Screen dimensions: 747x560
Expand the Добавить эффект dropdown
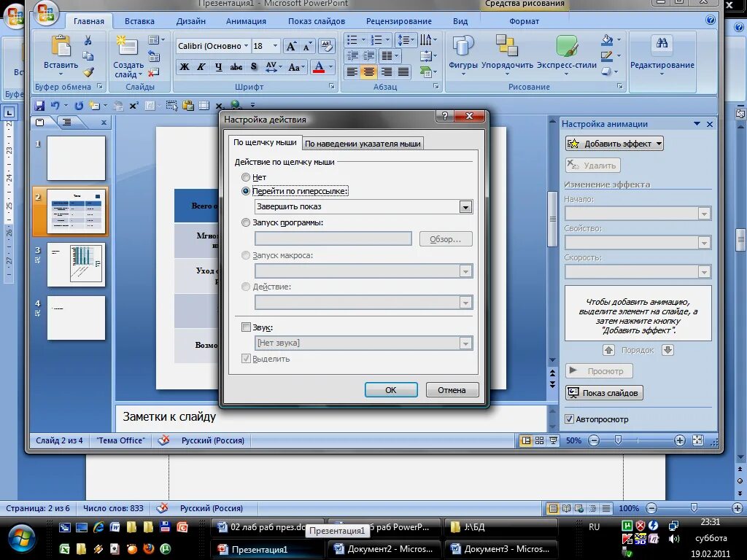tap(659, 144)
